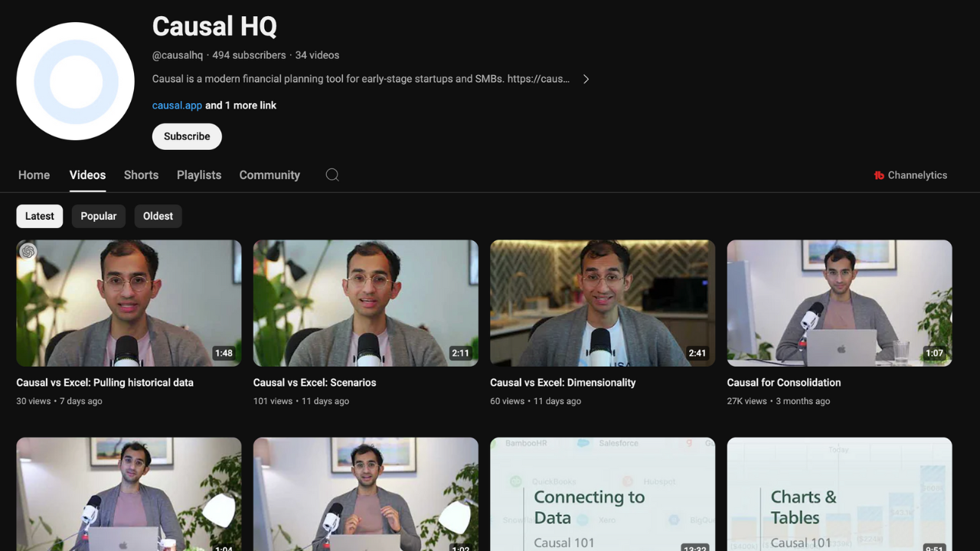This screenshot has width=980, height=551.
Task: Open the Community tab
Action: (x=269, y=175)
